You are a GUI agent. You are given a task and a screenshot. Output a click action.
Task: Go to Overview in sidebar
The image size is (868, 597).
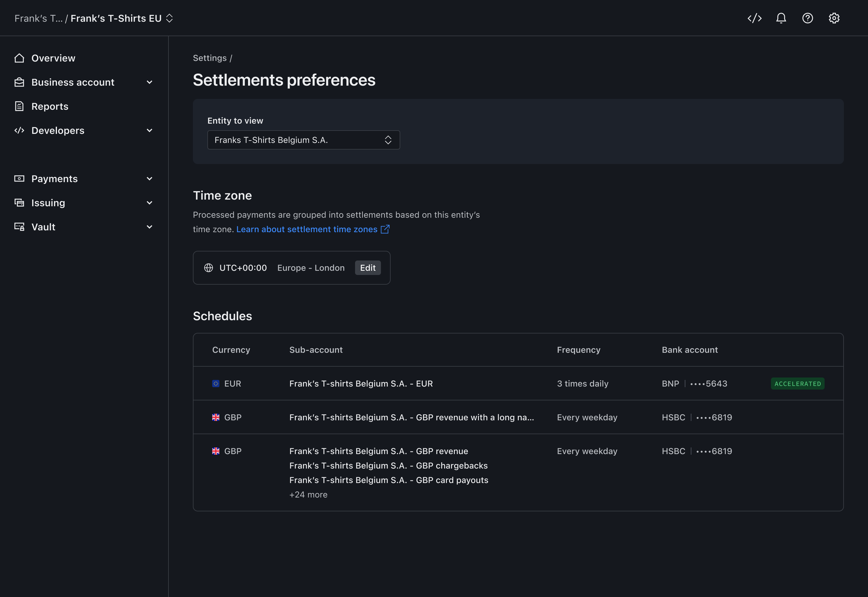[x=53, y=58]
